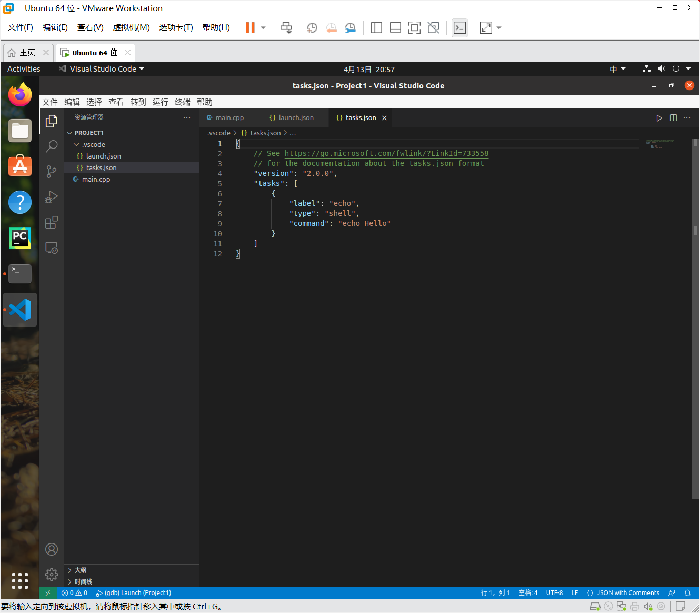This screenshot has width=700, height=613.
Task: Open Explorer panel more actions ellipsis
Action: pos(187,118)
